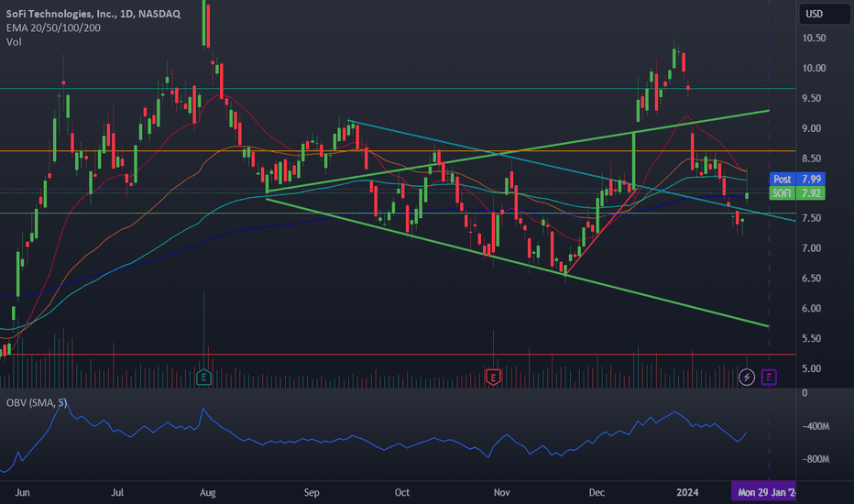
Task: Click the green earnings E marker near August
Action: click(x=203, y=377)
